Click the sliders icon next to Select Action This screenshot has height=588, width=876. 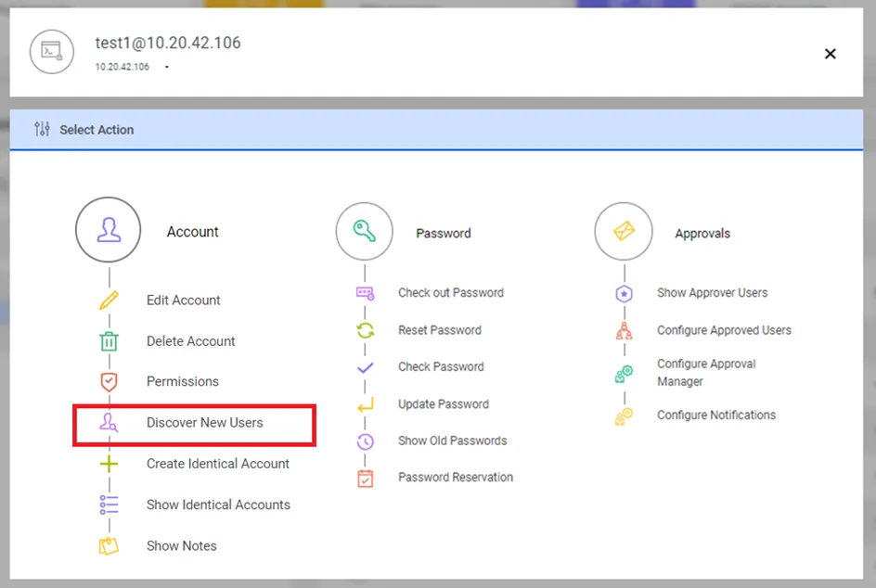pos(42,129)
